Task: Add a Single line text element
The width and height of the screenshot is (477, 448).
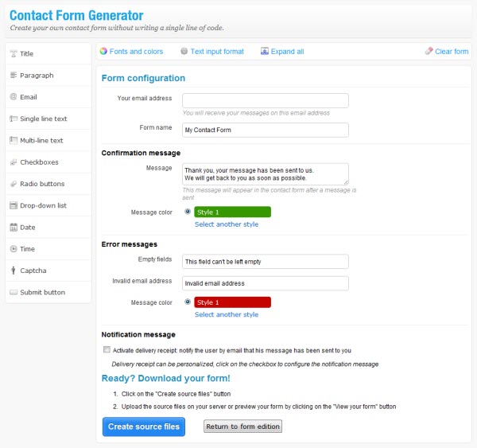Action: pos(48,119)
